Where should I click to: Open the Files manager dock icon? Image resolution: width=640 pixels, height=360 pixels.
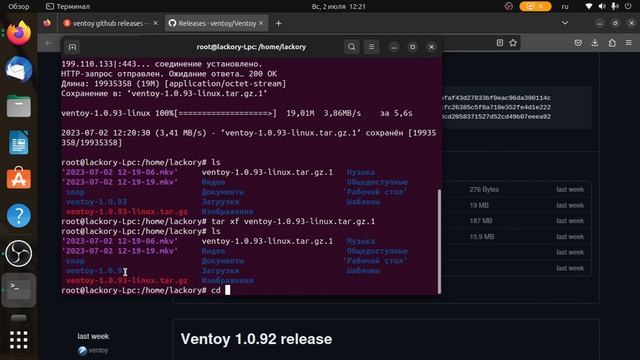coord(18,106)
